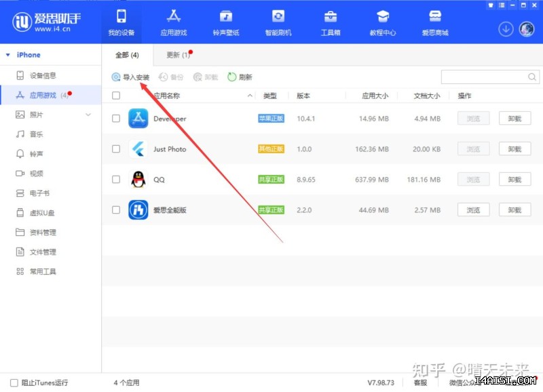Open the 智能刷机 flashing tool
Screen dimensions: 543x392
pyautogui.click(x=278, y=21)
